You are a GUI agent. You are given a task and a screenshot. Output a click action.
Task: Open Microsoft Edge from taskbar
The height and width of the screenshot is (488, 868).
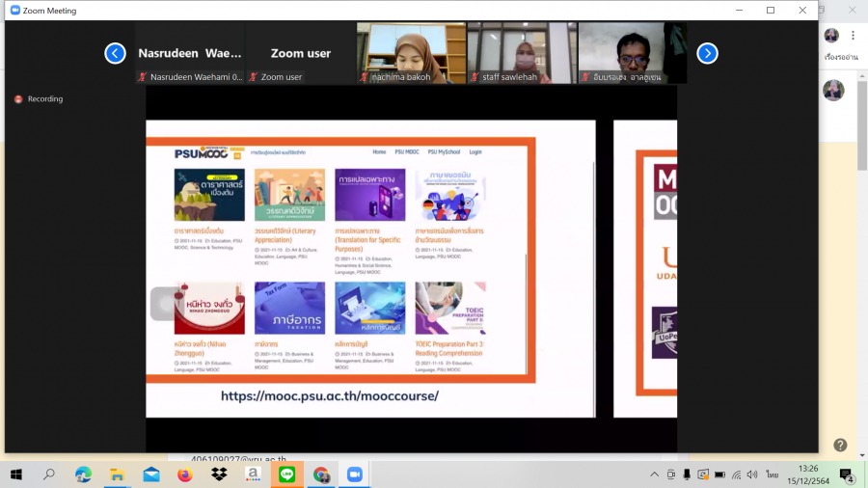click(84, 474)
